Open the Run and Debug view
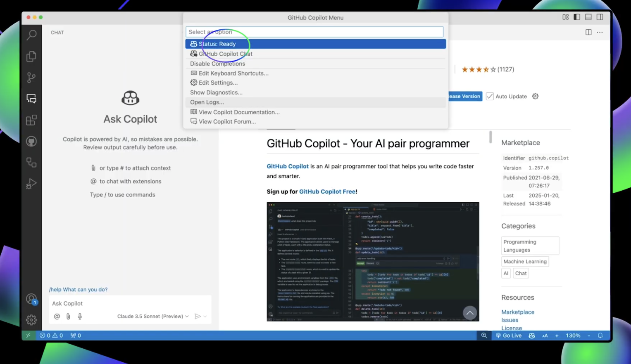The height and width of the screenshot is (364, 631). [x=31, y=184]
